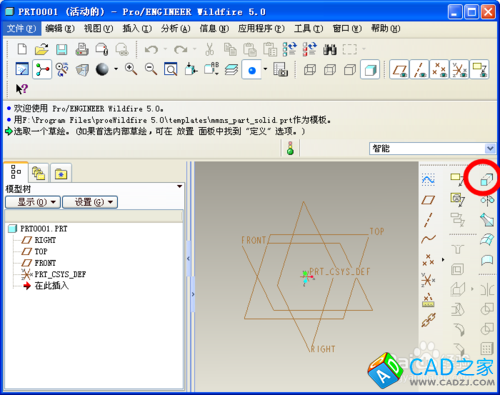Viewport: 500px width, 395px height.
Task: Zoom in with the magnifier plus
Action: pyautogui.click(x=131, y=69)
